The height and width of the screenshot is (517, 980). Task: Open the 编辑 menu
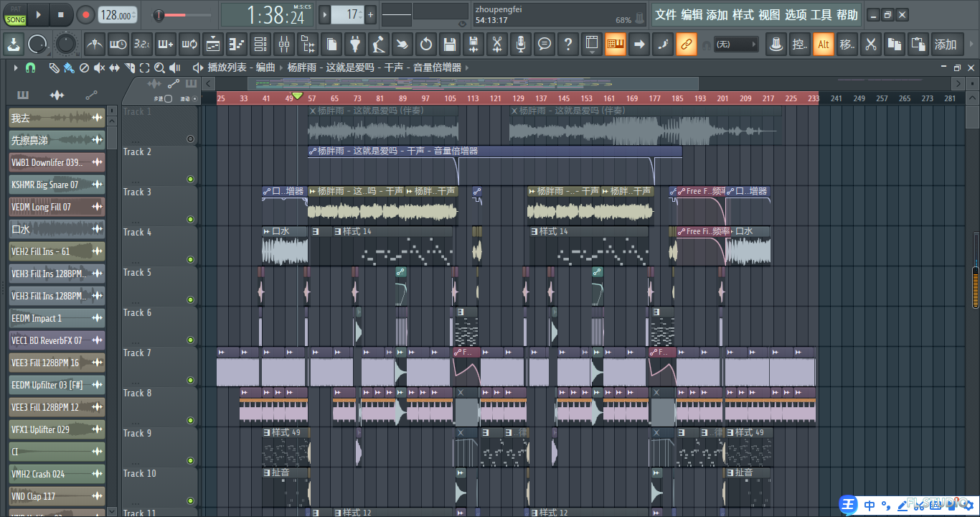(692, 15)
